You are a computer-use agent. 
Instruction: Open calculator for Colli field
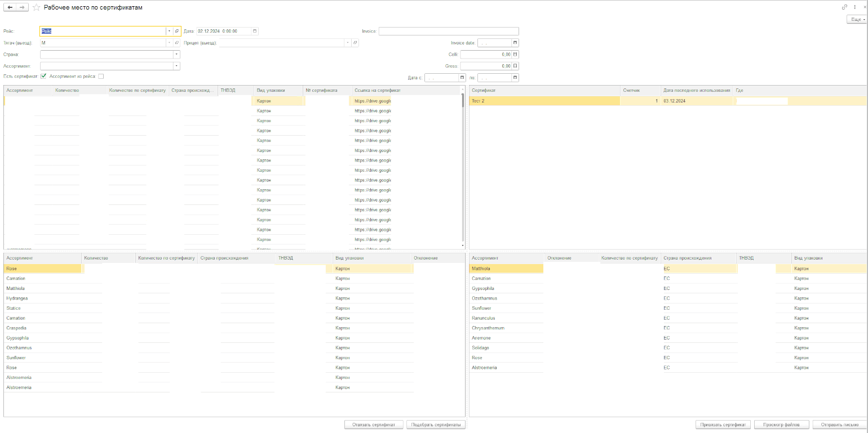515,55
